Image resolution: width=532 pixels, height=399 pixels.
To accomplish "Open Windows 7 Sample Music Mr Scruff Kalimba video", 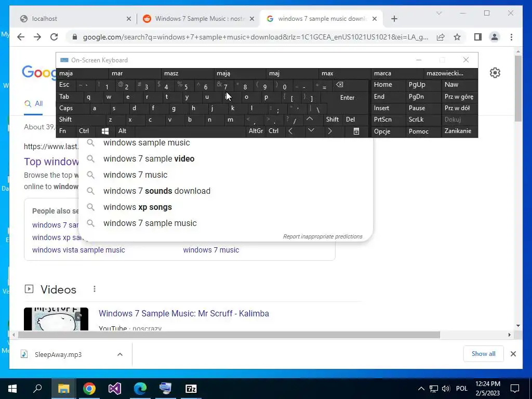I will coord(184,313).
